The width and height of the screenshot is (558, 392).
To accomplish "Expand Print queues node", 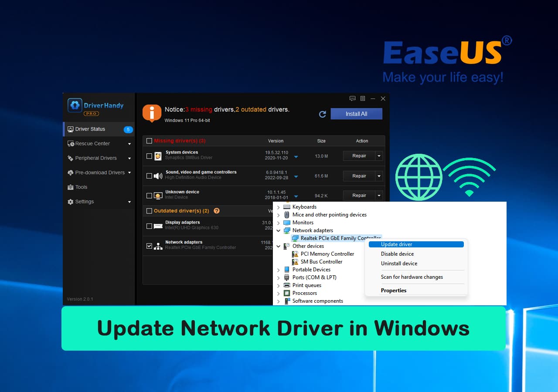I will pos(279,286).
